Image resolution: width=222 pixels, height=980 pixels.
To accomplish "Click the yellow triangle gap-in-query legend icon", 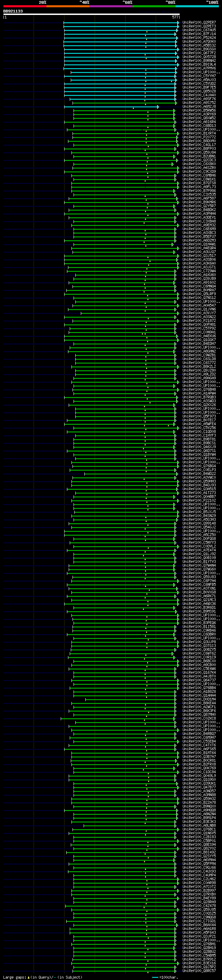I will tap(28, 978).
